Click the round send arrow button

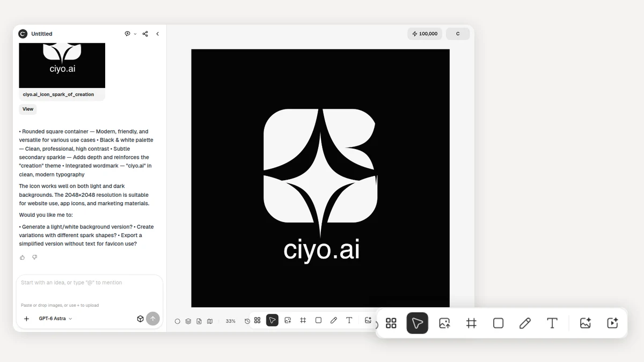pos(153,319)
